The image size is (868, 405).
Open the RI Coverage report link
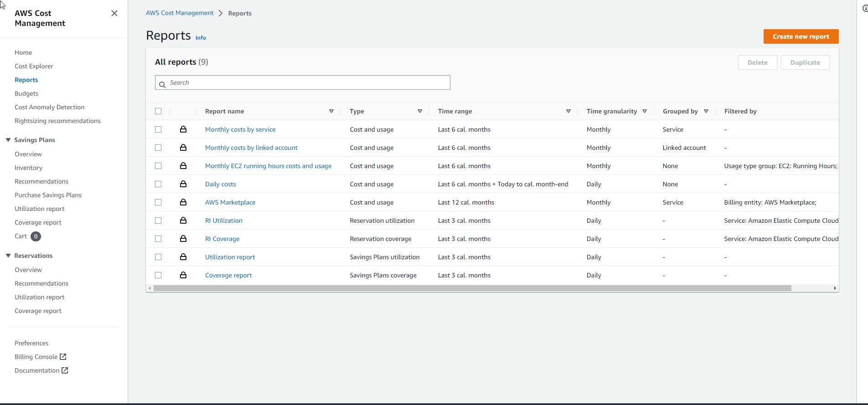[x=222, y=239]
